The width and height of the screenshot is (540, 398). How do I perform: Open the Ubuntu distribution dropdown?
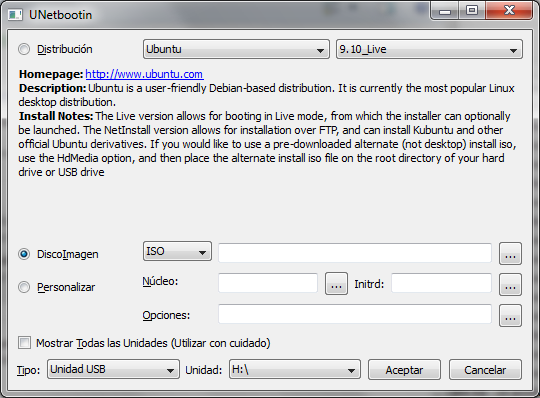coord(236,49)
